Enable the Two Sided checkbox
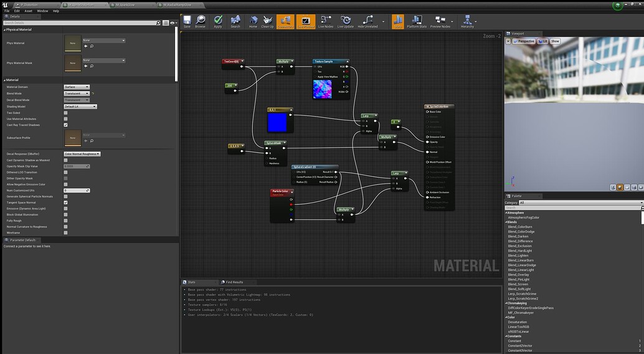Viewport: 644px width, 354px height. point(66,113)
